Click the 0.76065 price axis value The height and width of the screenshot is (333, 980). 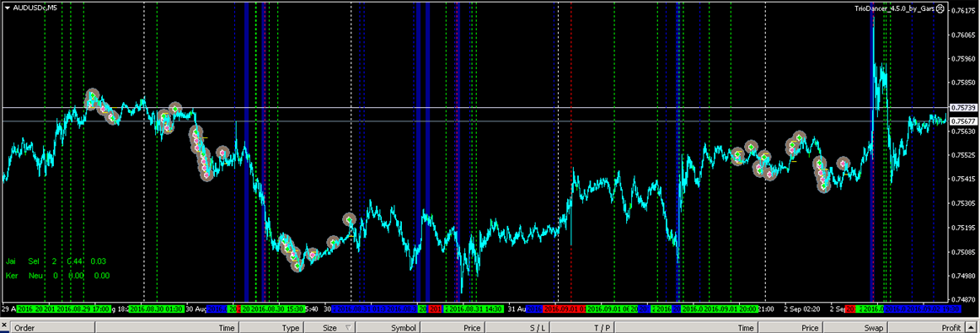962,35
